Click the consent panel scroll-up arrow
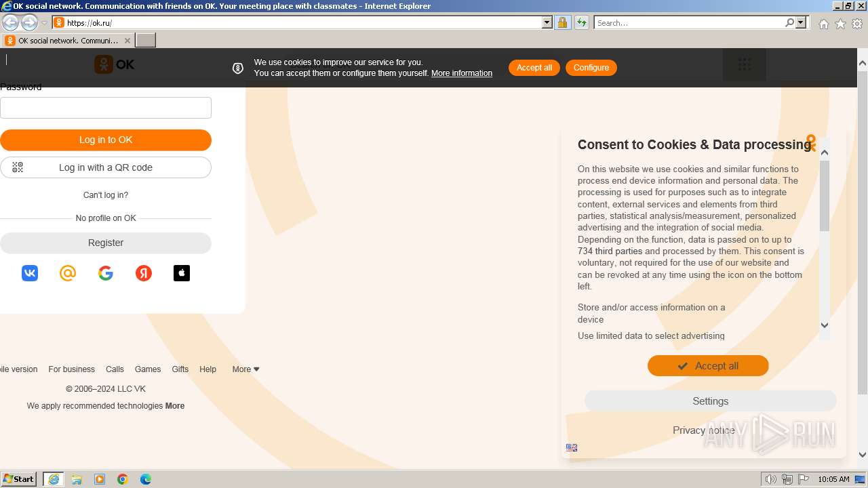Viewport: 868px width, 488px height. tap(825, 152)
